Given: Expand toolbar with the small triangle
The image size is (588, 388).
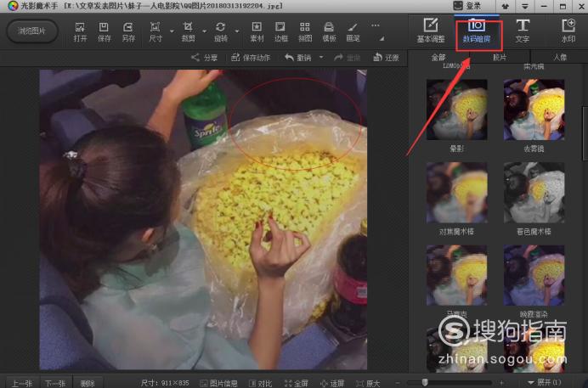Looking at the screenshot, I should (382, 38).
